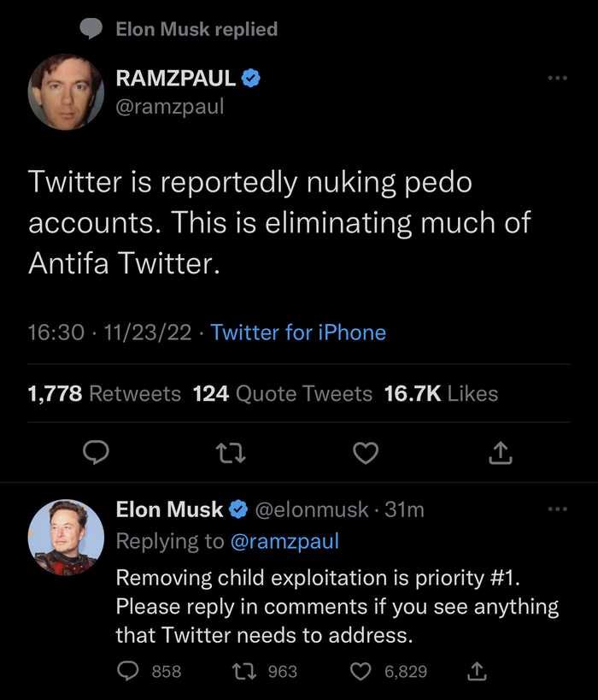Click the RAMZPAUL display name

[176, 79]
